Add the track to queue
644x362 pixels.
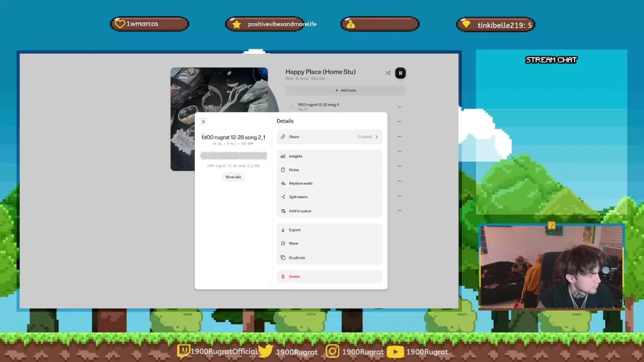pyautogui.click(x=330, y=211)
